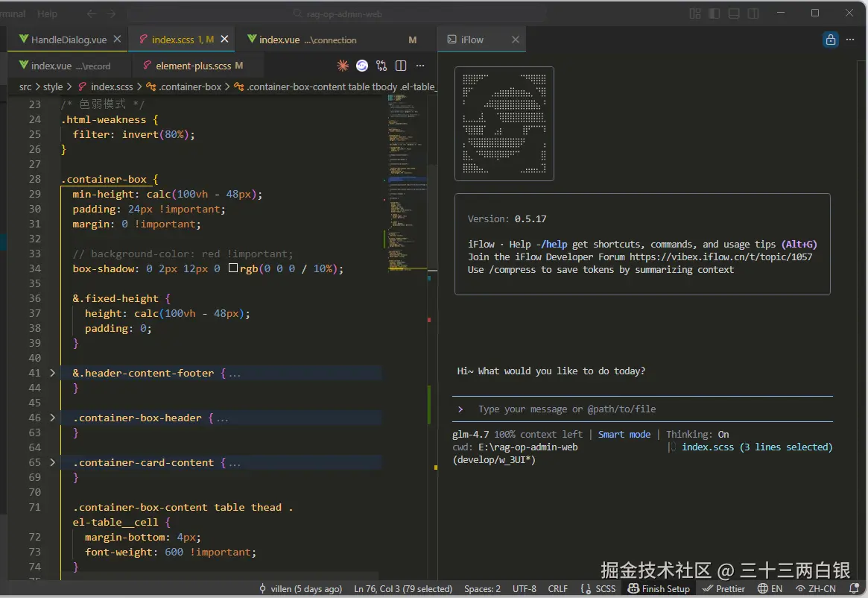Open the notifications bell in the status bar
The height and width of the screenshot is (598, 868).
click(x=856, y=588)
